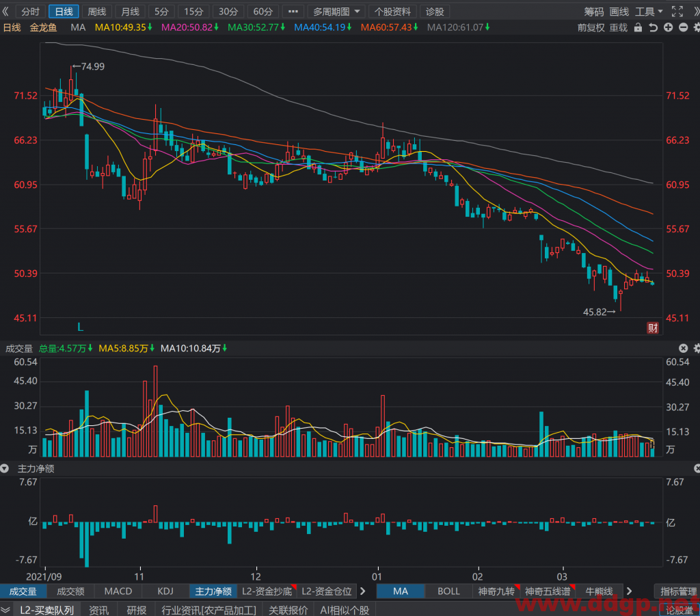Select the gray MA120 line label
Screen dimensions: 700x616
click(x=459, y=27)
